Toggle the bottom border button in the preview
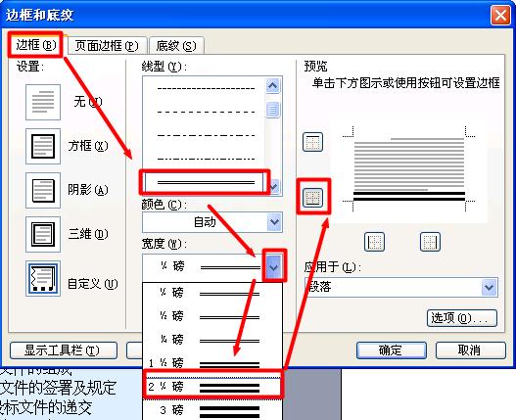516x420 pixels. pyautogui.click(x=312, y=197)
